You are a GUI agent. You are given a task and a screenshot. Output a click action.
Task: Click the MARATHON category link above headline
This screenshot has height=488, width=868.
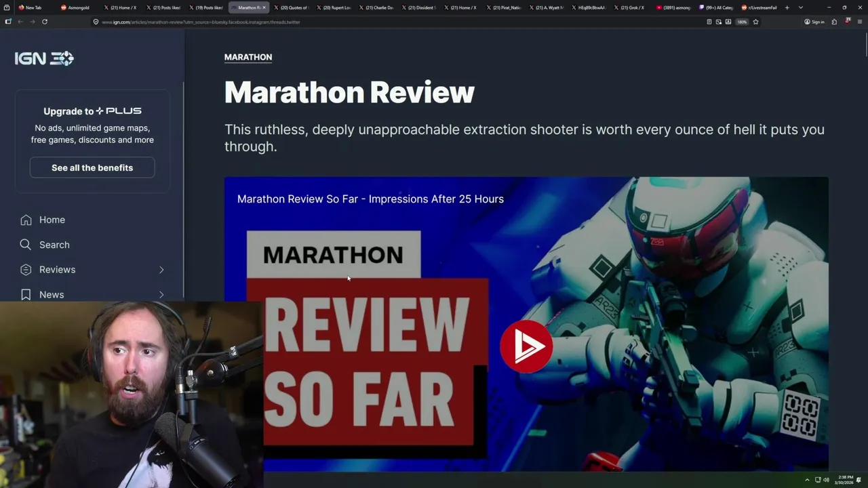point(248,57)
